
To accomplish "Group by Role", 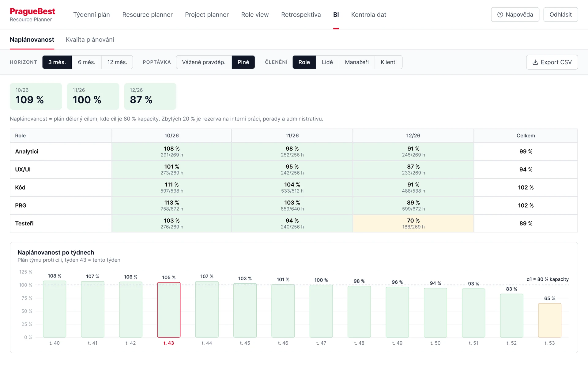I will [304, 62].
